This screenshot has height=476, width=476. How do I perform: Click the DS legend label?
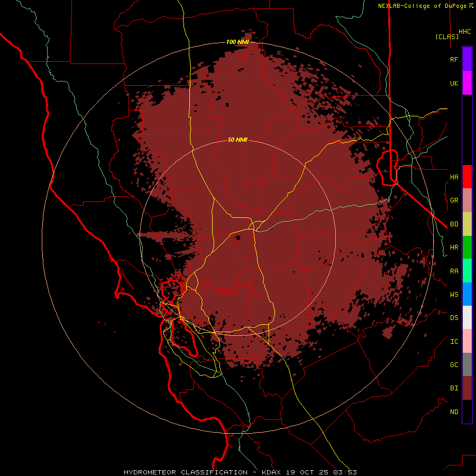pyautogui.click(x=454, y=317)
